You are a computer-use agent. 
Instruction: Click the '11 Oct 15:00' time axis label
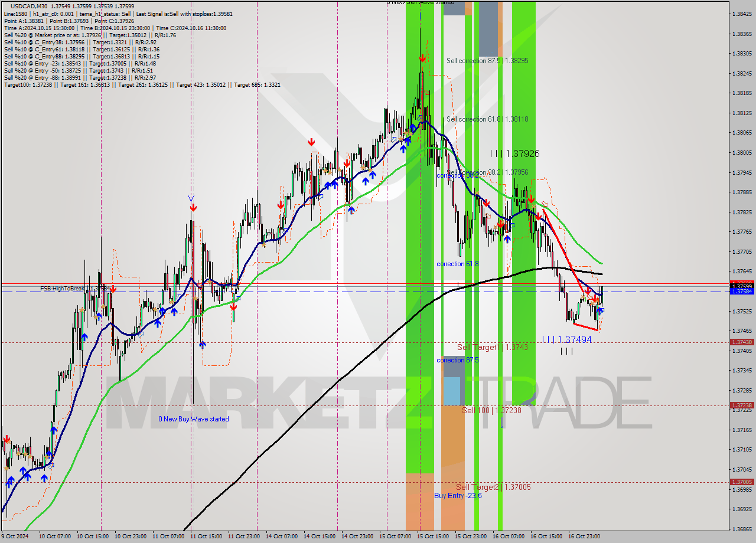[206, 537]
